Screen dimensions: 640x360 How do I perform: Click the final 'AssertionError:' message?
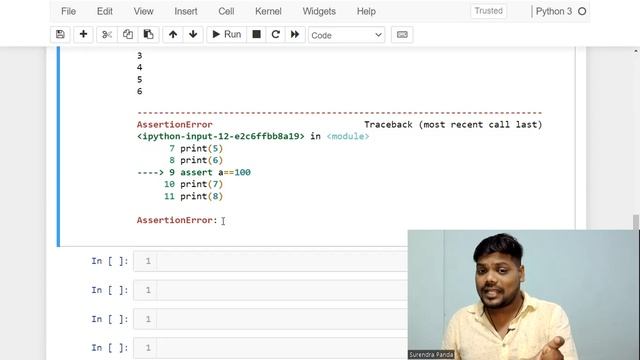click(177, 220)
